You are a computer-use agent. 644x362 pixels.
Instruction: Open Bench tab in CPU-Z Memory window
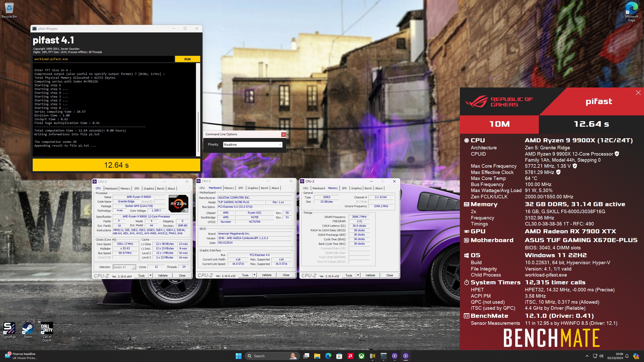pos(368,188)
